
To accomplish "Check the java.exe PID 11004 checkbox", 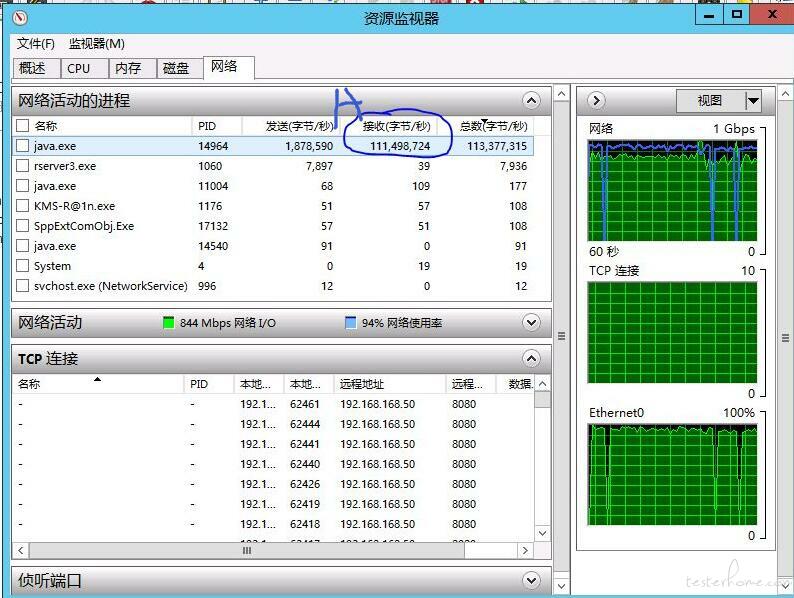I will click(x=22, y=186).
